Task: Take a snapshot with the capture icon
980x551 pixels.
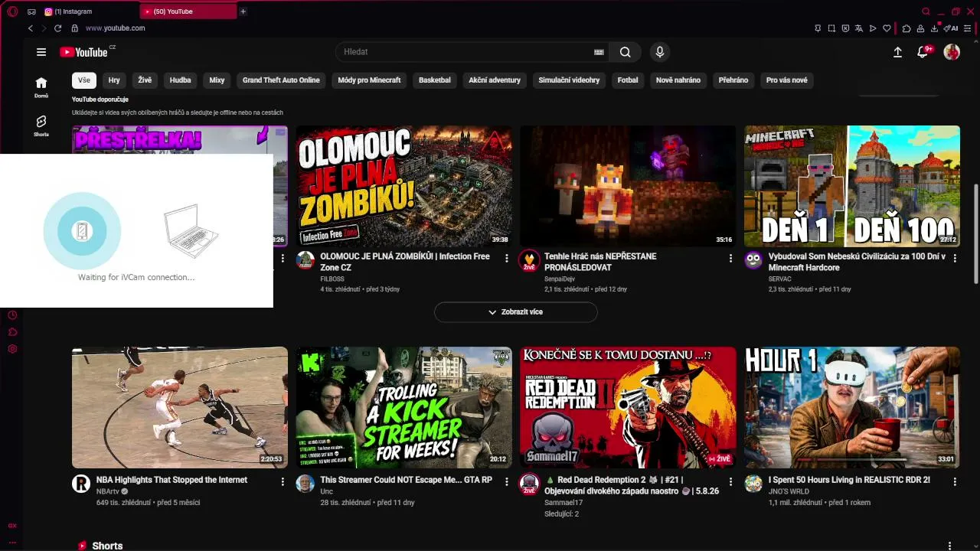Action: pos(831,28)
